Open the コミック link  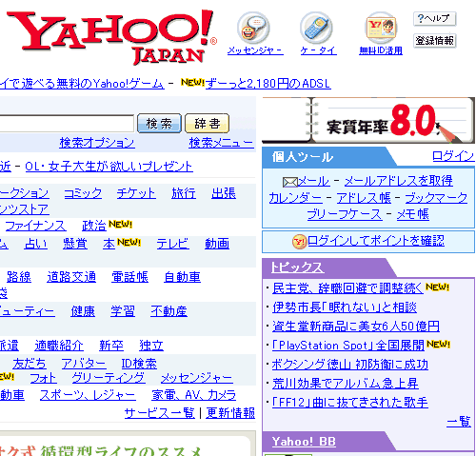coord(83,193)
